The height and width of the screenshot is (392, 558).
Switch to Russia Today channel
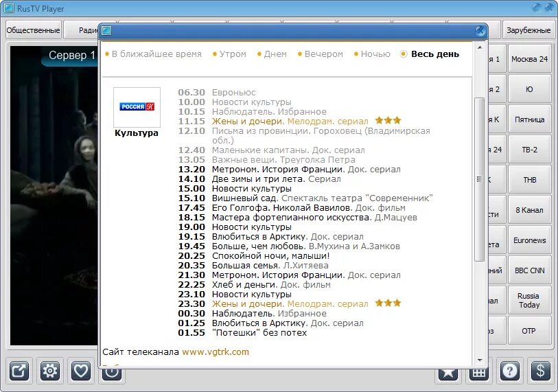pyautogui.click(x=530, y=301)
